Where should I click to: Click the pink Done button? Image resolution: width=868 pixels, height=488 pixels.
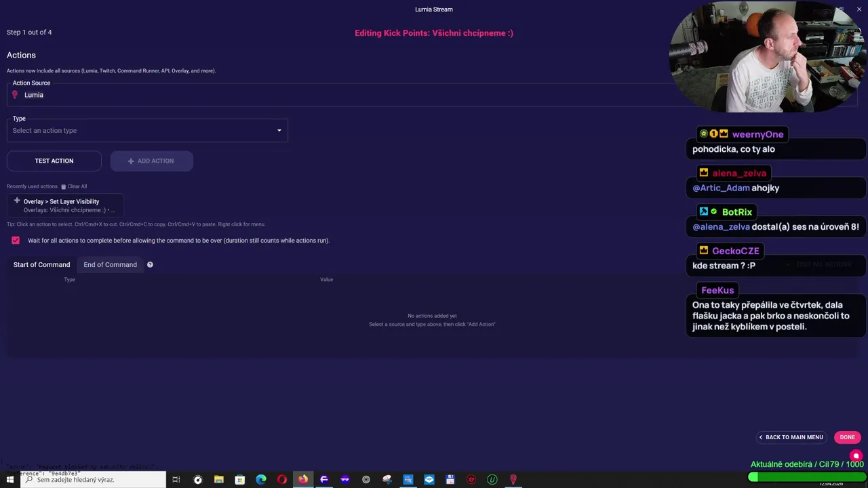[848, 437]
